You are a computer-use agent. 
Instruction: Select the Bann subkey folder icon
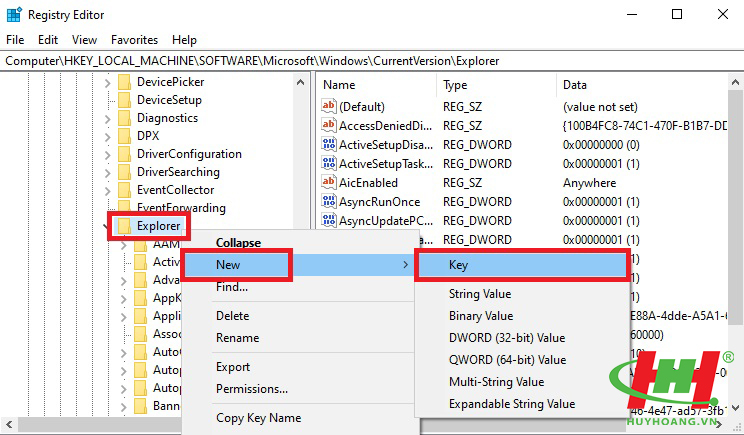141,407
